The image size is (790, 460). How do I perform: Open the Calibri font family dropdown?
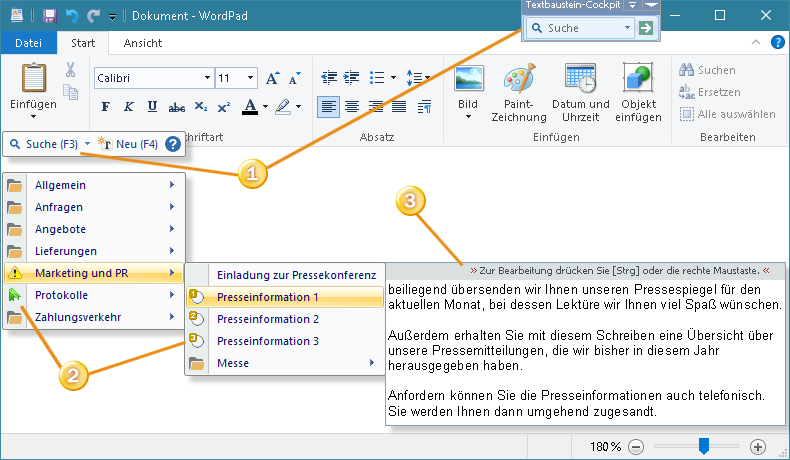click(x=206, y=78)
